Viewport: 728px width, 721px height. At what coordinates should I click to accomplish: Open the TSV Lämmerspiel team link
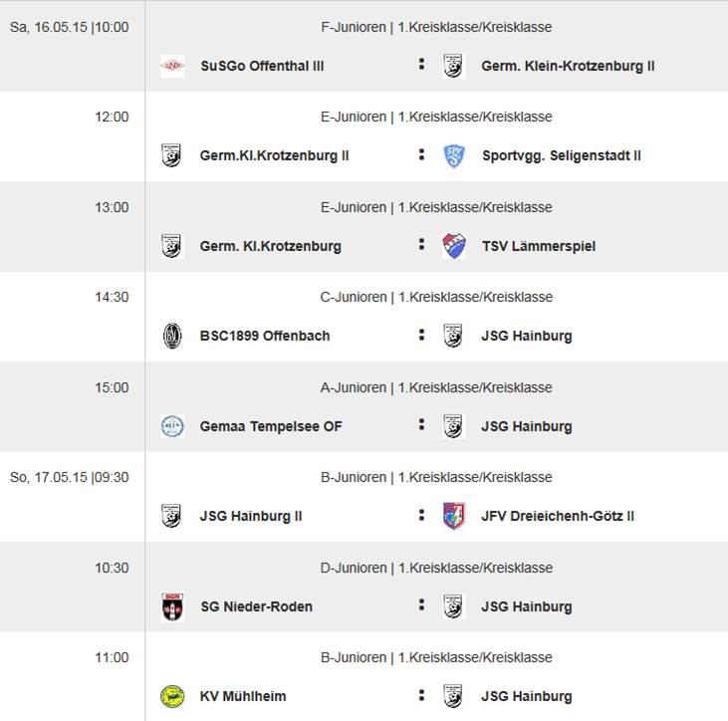(x=539, y=246)
